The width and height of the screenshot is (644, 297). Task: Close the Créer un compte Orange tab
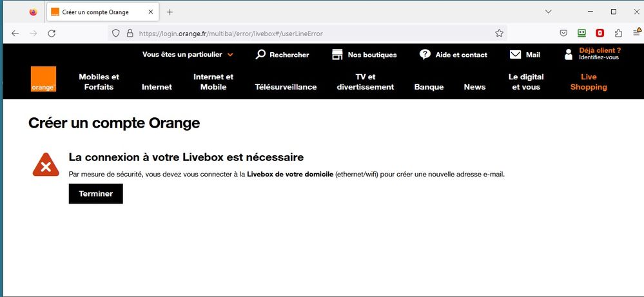(151, 12)
